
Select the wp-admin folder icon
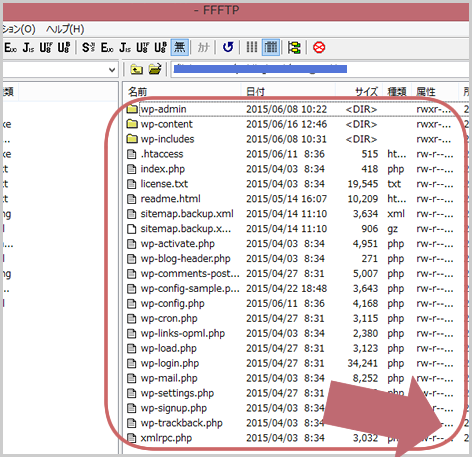coord(132,109)
